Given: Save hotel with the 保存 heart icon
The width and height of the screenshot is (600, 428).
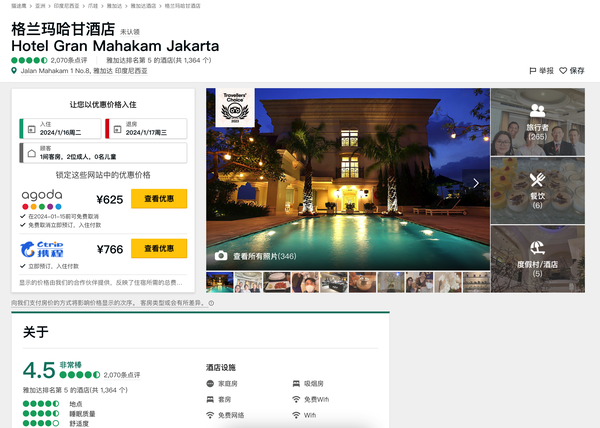Looking at the screenshot, I should coord(563,71).
